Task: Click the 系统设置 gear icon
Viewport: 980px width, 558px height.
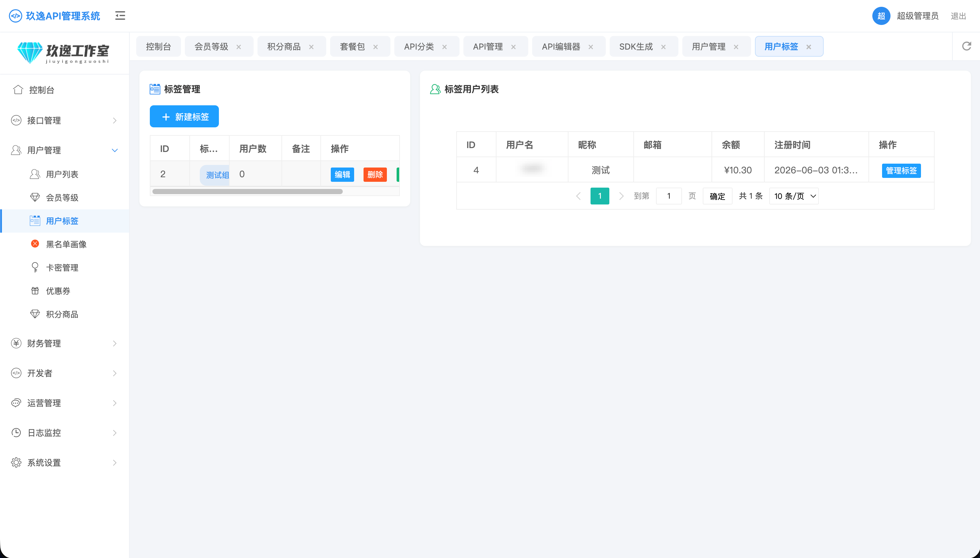Action: pos(16,463)
